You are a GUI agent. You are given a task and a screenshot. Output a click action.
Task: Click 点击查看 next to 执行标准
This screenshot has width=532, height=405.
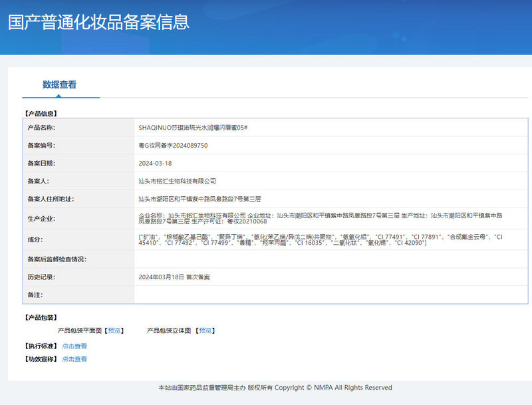pyautogui.click(x=74, y=346)
